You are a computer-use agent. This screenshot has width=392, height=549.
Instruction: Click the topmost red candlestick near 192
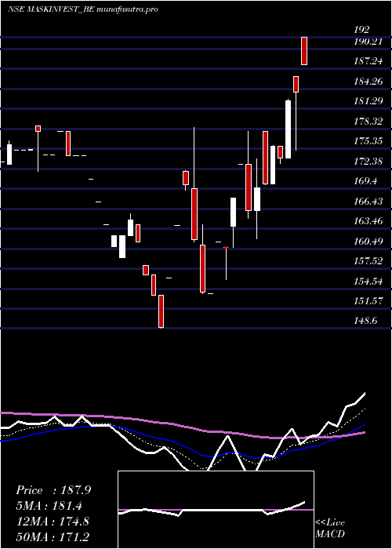click(304, 51)
